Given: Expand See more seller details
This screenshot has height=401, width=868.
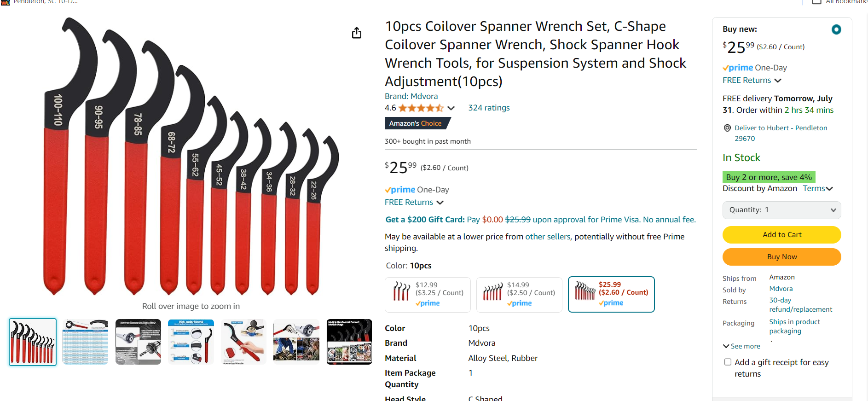Looking at the screenshot, I should pyautogui.click(x=741, y=346).
